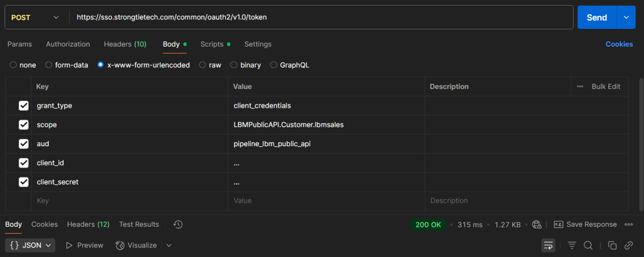Open the Cookies link at top right

pyautogui.click(x=619, y=44)
